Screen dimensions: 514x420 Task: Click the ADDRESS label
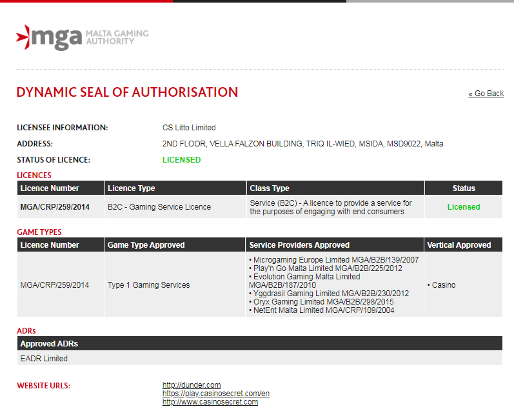(x=35, y=144)
